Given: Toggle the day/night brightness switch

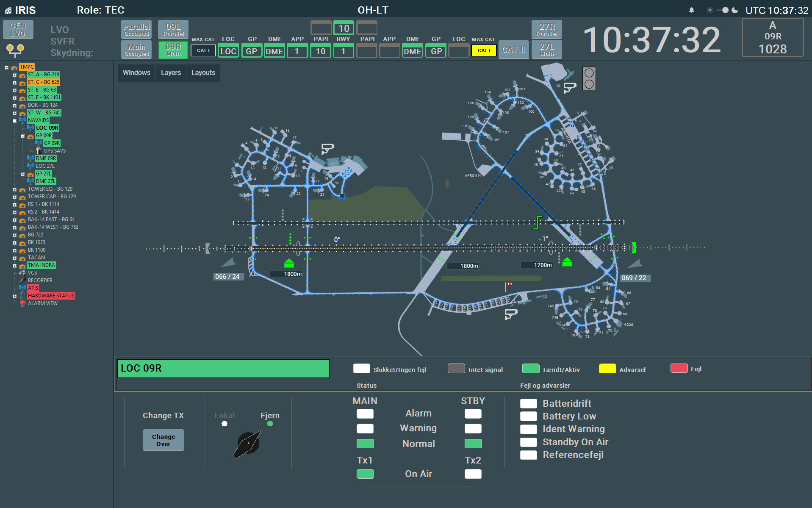Looking at the screenshot, I should coord(725,10).
